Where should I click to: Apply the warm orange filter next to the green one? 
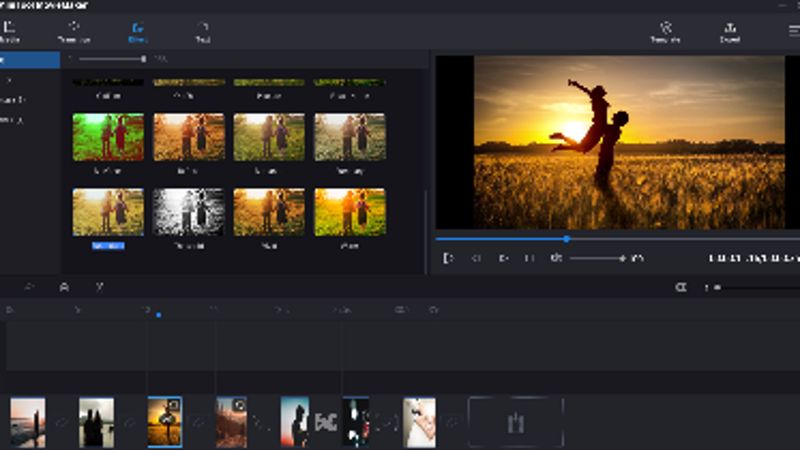[x=189, y=137]
